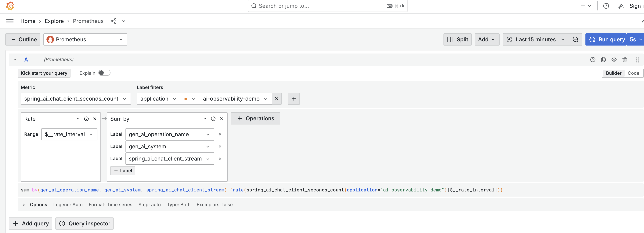Open the spring_ai_chat_client_stream label dropdown
This screenshot has height=233, width=644.
click(x=170, y=159)
